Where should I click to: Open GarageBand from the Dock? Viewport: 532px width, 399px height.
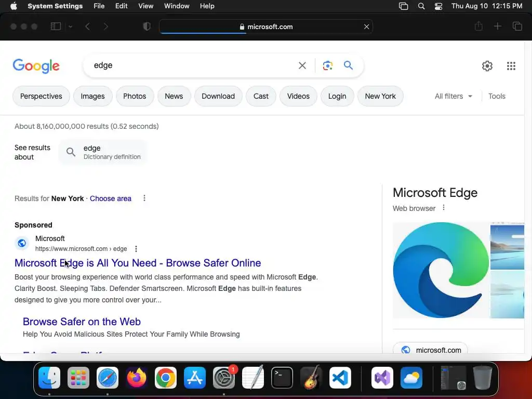coord(311,378)
